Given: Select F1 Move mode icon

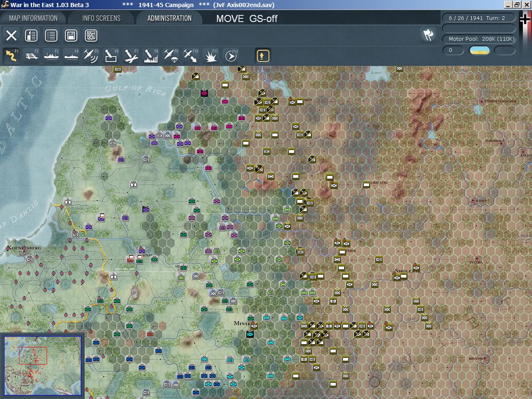Looking at the screenshot, I should [11, 55].
